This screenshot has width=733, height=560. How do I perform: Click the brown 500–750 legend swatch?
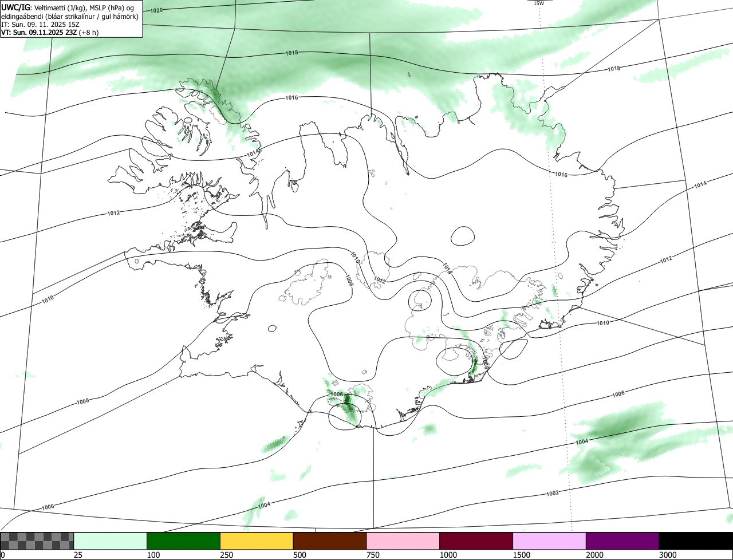click(330, 541)
